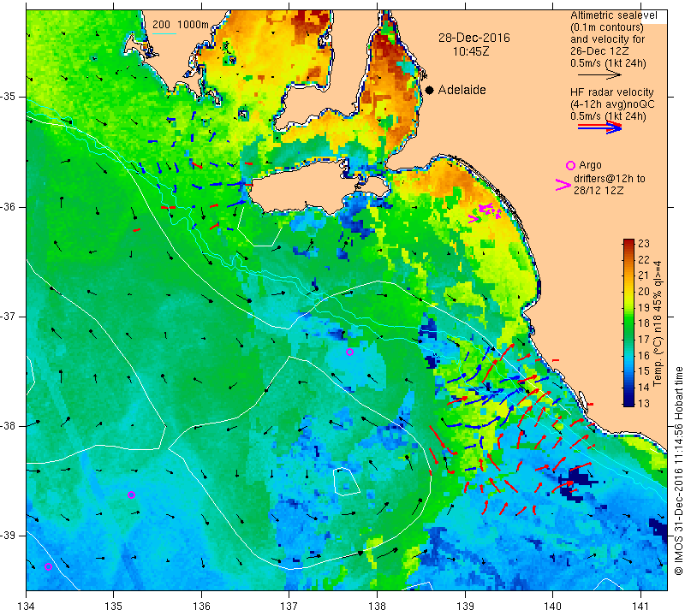
Task: Click the '10:45Z' time text
Action: point(470,51)
